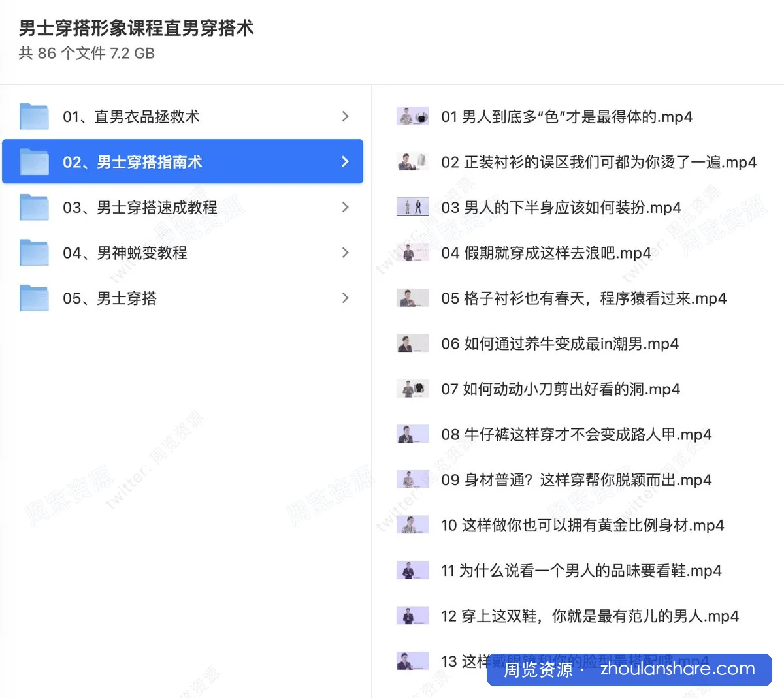Click the folder icon for 03、男士穿搭速成教程
This screenshot has width=784, height=698.
pos(34,208)
